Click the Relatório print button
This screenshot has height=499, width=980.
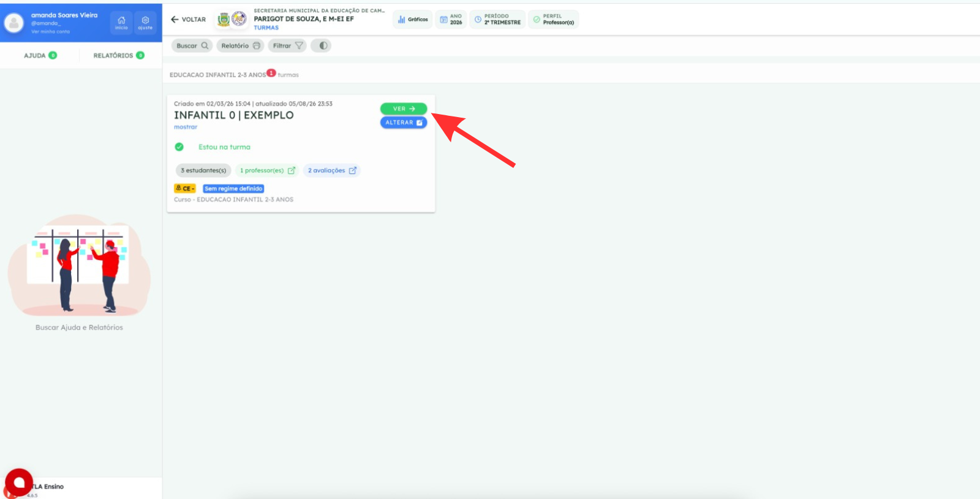coord(241,46)
